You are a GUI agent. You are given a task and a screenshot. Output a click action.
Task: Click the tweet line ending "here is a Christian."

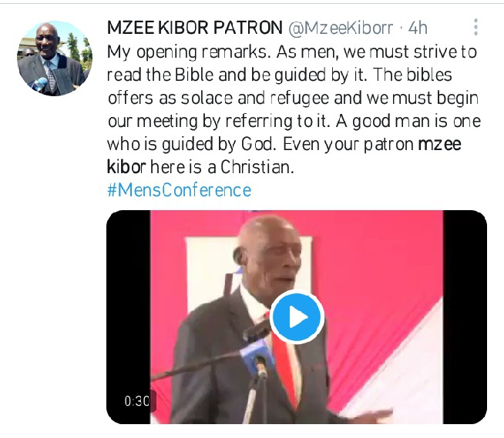tap(200, 167)
